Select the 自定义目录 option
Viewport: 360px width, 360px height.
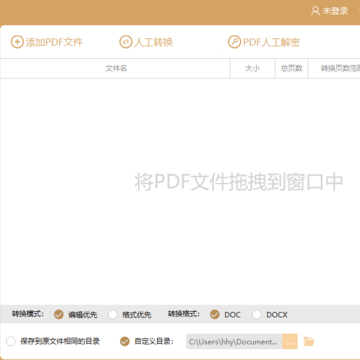[x=125, y=341]
